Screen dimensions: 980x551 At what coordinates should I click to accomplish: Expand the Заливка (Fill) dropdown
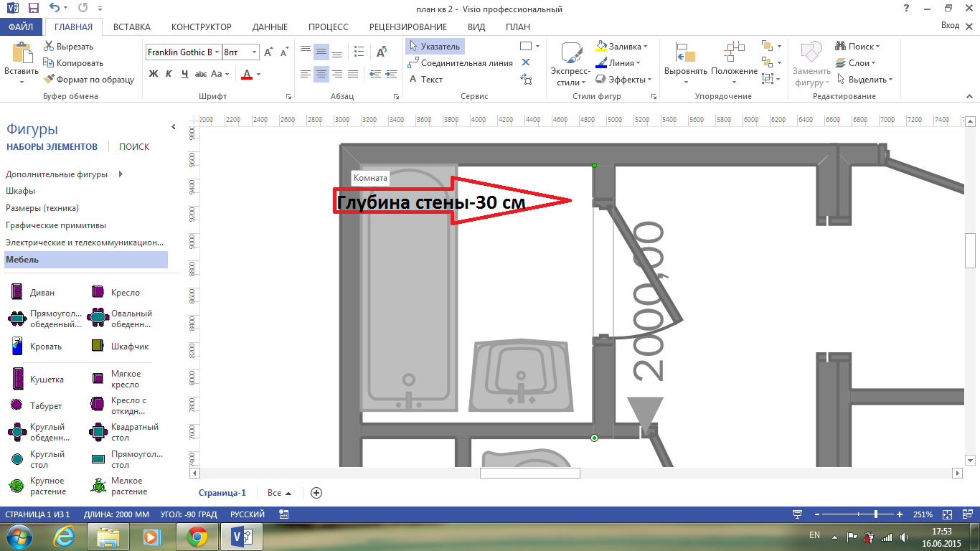pos(645,47)
